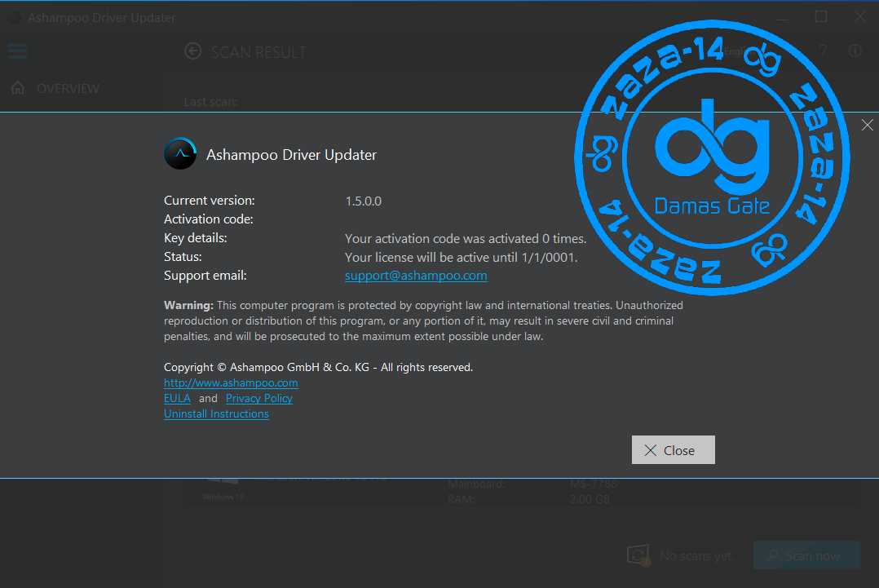Viewport: 879px width, 588px height.
Task: Click the Copyright Ashampoo GmbH text
Action: pos(318,367)
